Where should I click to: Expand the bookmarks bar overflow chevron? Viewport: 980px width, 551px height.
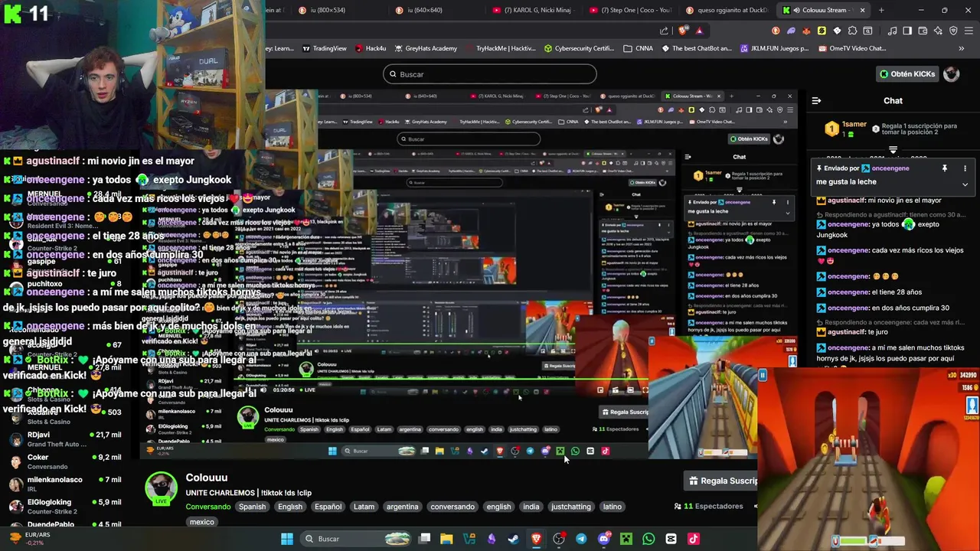[x=962, y=48]
